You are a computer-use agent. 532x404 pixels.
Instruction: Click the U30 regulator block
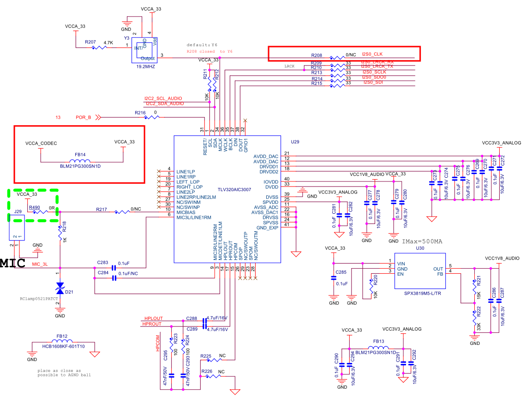coord(420,271)
